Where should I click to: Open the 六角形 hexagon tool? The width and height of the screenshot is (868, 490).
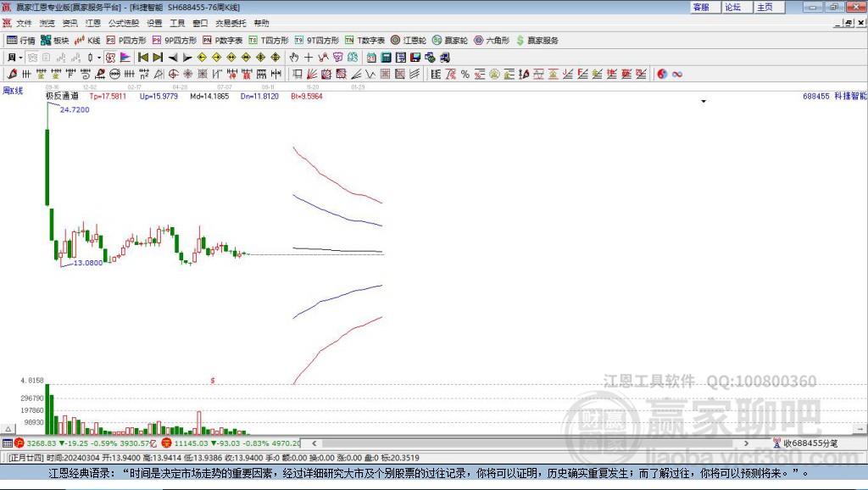(x=492, y=41)
